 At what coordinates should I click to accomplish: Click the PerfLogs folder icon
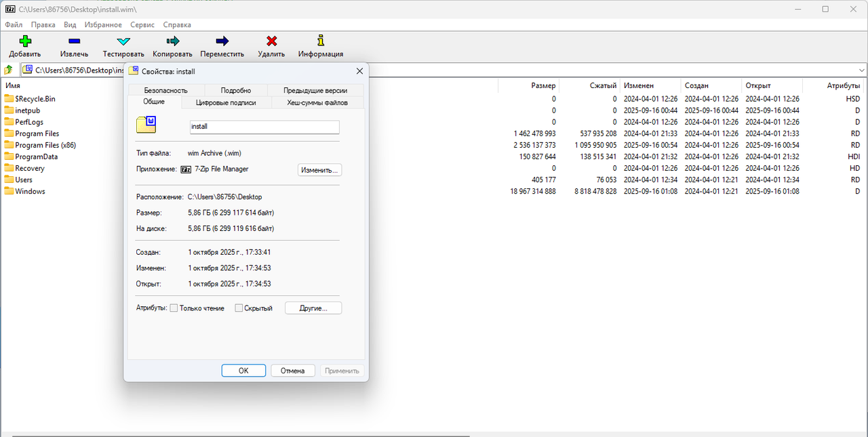9,122
